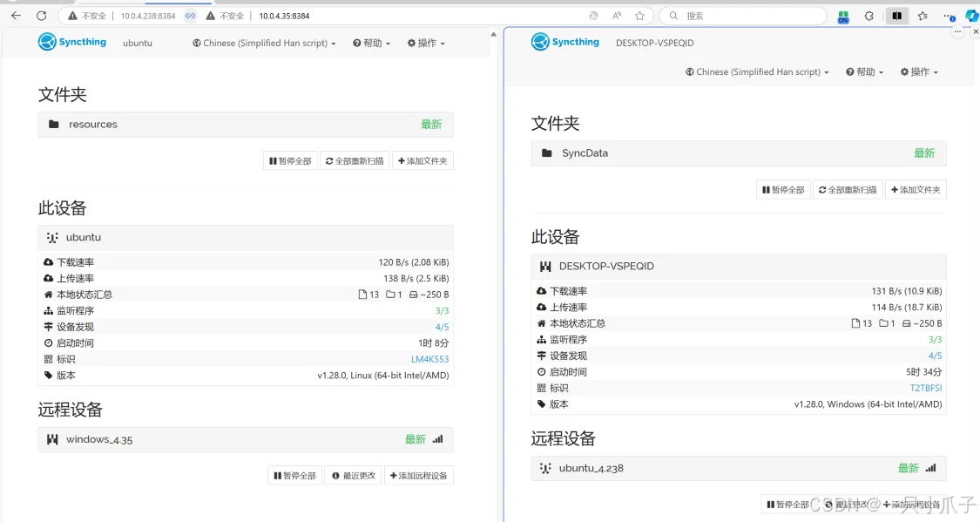This screenshot has height=522, width=980.
Task: Click the browser back arrow
Action: (17, 16)
